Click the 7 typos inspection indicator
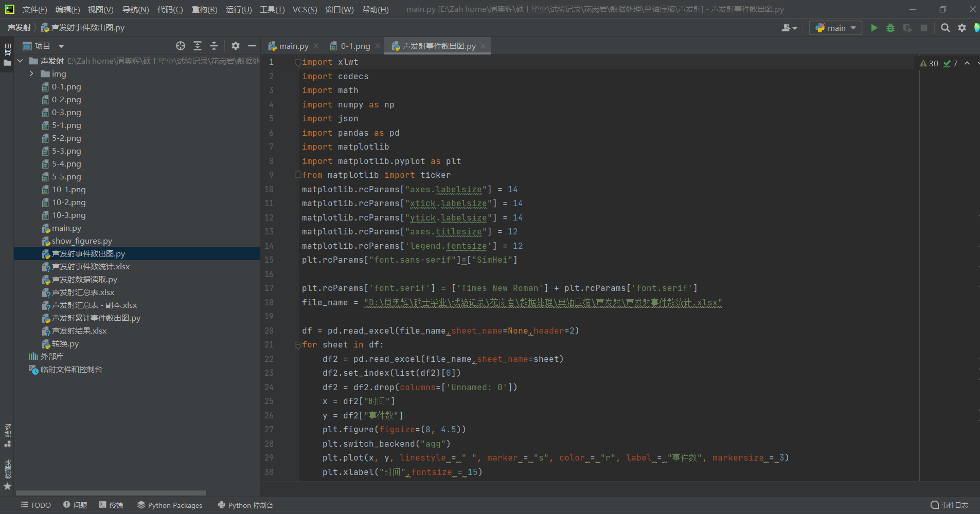The height and width of the screenshot is (514, 980). [x=951, y=63]
